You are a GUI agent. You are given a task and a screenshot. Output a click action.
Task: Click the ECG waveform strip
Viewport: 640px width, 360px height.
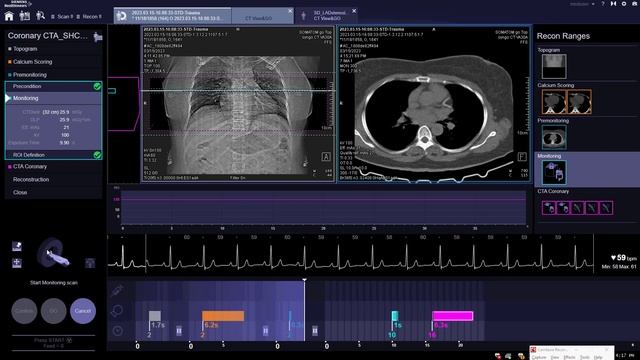click(x=350, y=255)
